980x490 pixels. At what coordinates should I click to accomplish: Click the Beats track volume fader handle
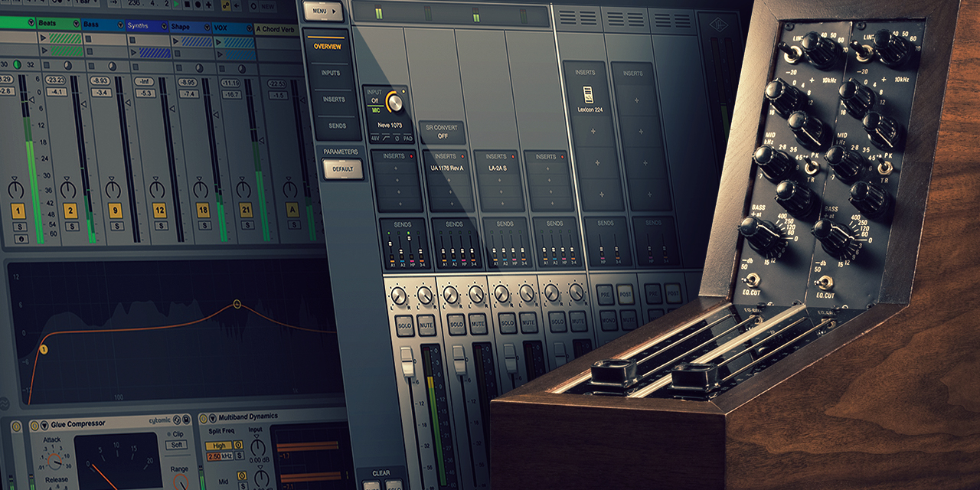83,104
